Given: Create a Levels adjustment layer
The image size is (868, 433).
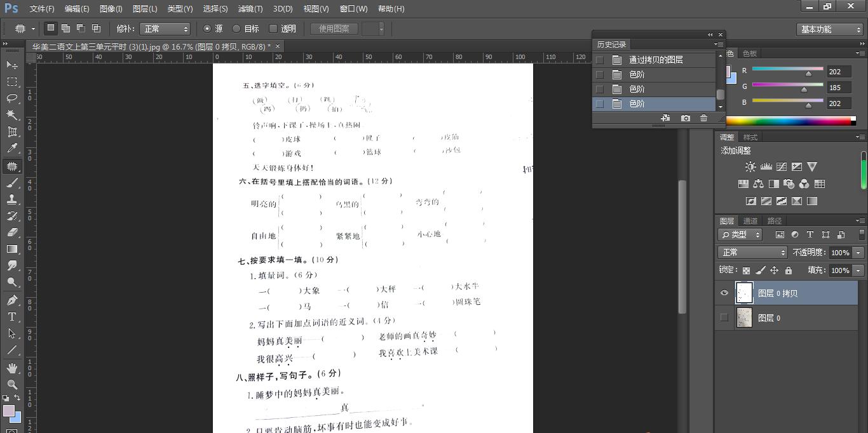Looking at the screenshot, I should (x=766, y=166).
